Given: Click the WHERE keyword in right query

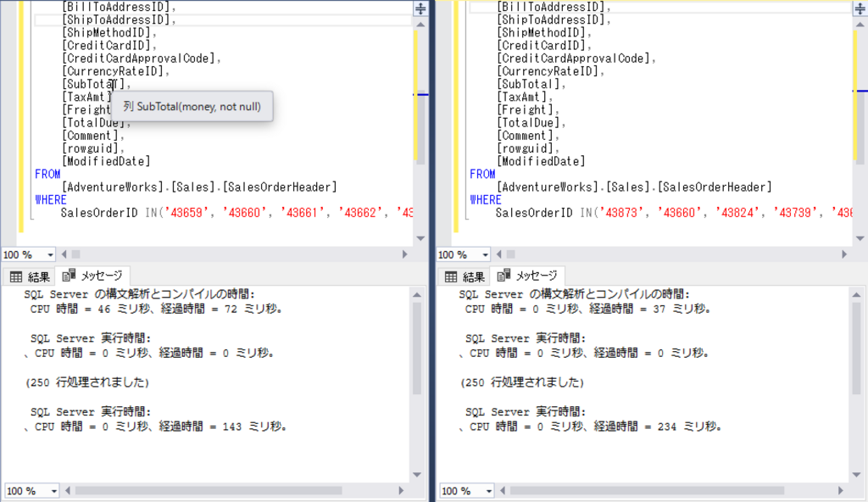Looking at the screenshot, I should [x=486, y=200].
